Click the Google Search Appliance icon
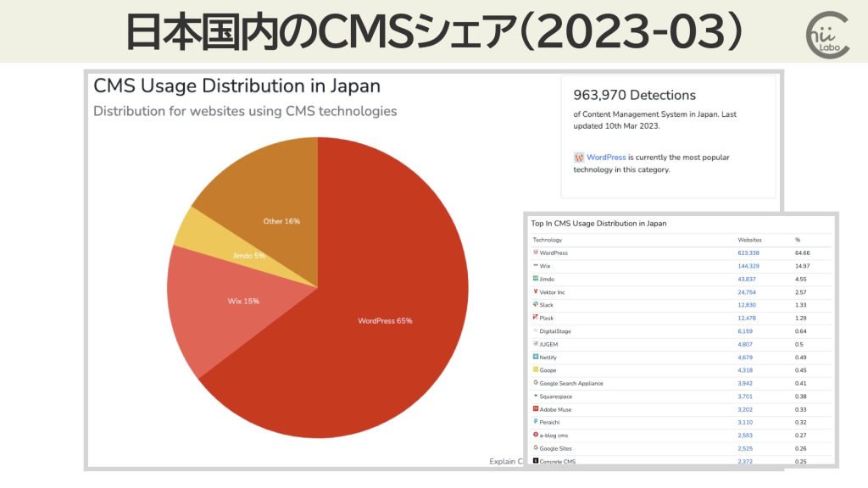868x488 pixels. pos(536,383)
